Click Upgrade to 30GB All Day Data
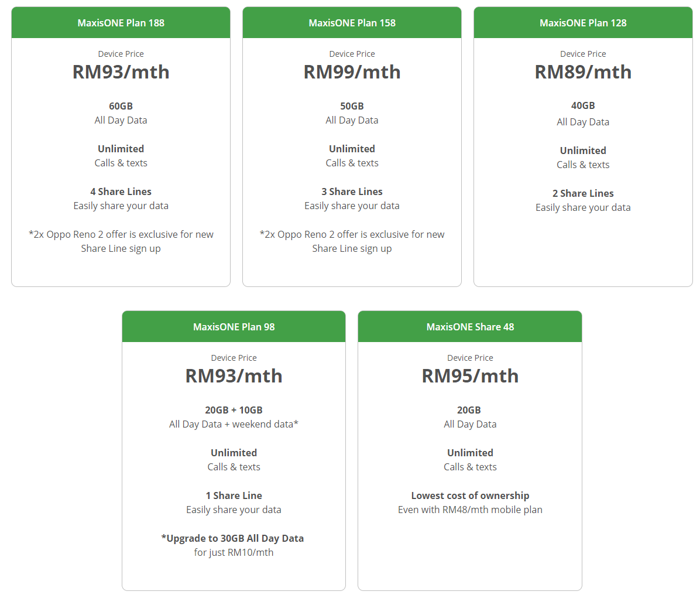Image resolution: width=700 pixels, height=598 pixels. coord(232,538)
